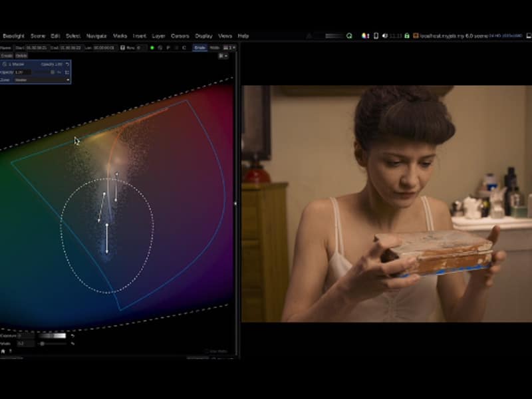
Task: Click the P status icon in the toolbar
Action: [x=168, y=47]
